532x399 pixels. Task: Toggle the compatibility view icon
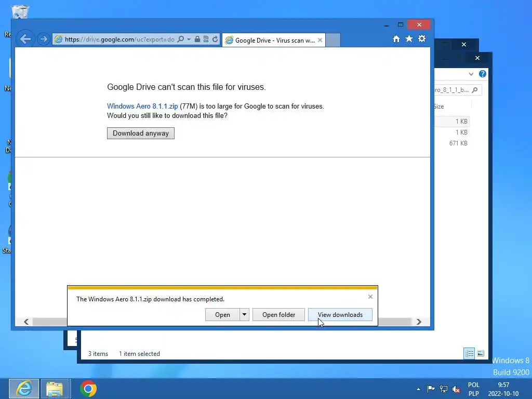(x=206, y=39)
